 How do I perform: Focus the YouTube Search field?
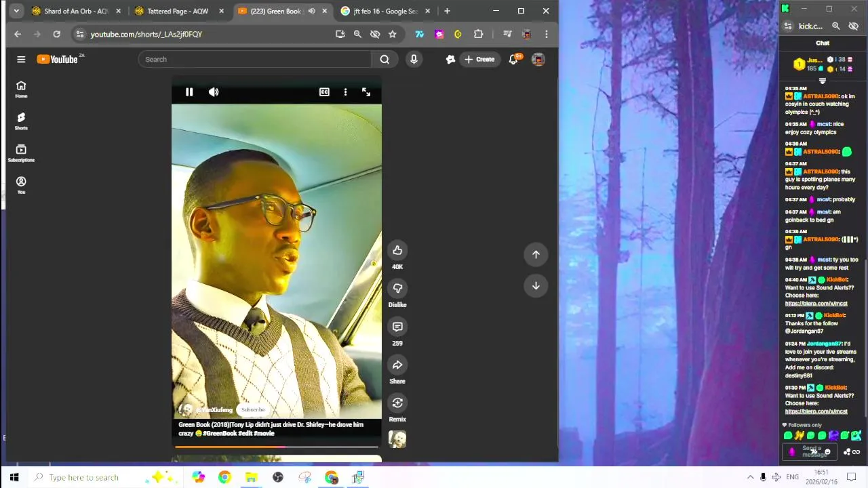[x=254, y=60]
